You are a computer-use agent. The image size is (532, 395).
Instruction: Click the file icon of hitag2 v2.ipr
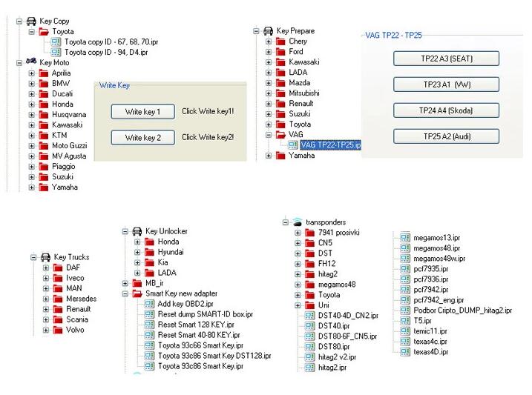coord(309,357)
